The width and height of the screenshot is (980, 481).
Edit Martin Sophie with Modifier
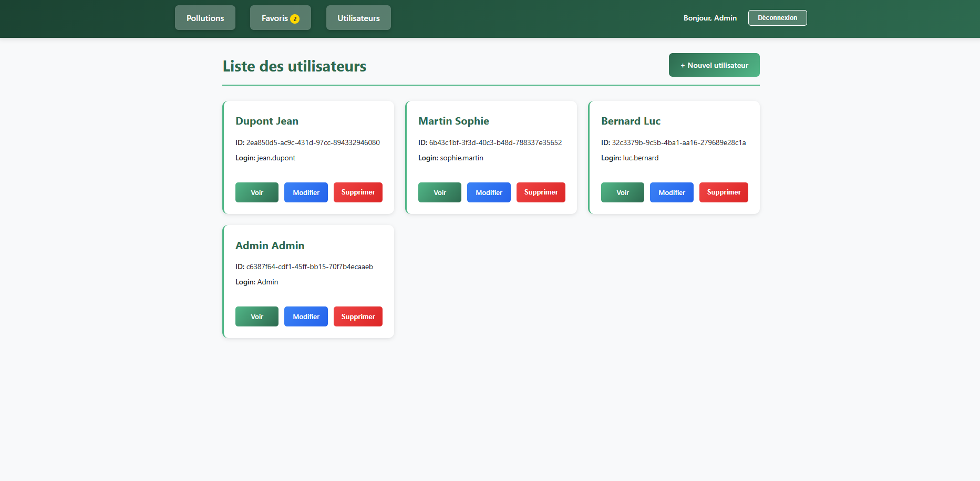pos(489,192)
